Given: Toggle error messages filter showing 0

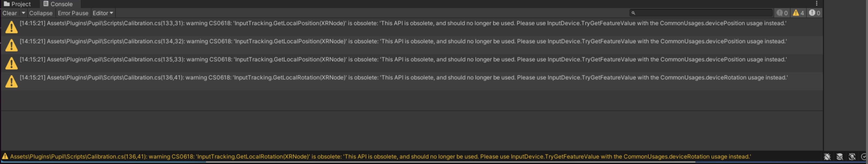Looking at the screenshot, I should [x=814, y=13].
